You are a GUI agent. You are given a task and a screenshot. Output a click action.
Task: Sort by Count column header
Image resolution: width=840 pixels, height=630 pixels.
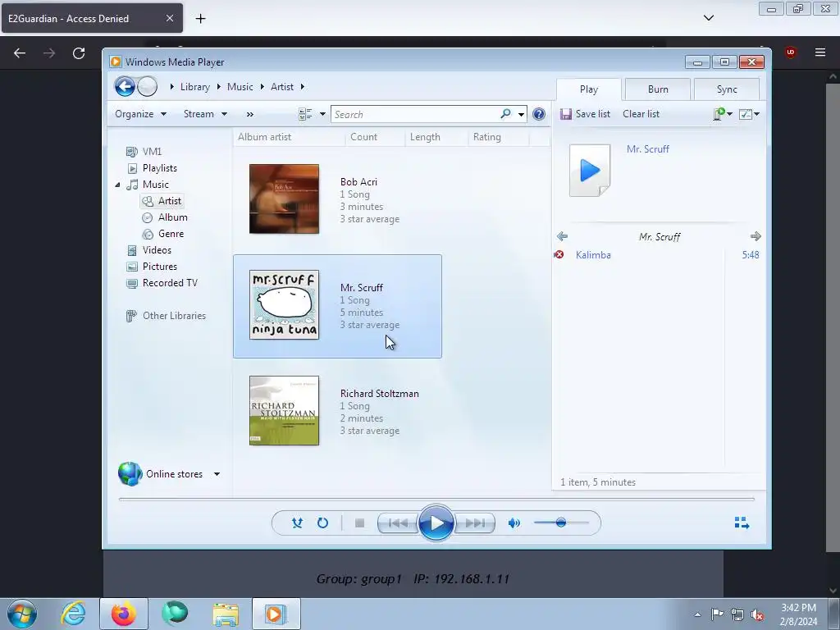[x=376, y=137]
